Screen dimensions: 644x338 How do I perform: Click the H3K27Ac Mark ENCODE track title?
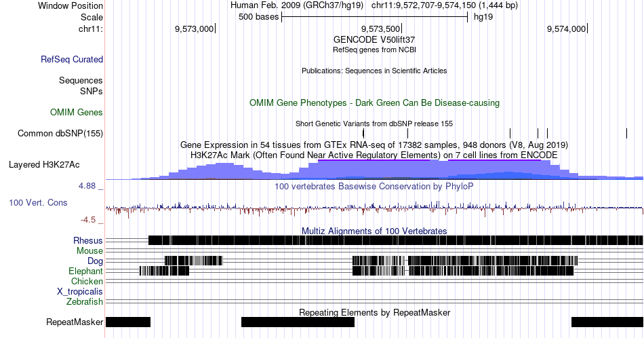pyautogui.click(x=374, y=155)
